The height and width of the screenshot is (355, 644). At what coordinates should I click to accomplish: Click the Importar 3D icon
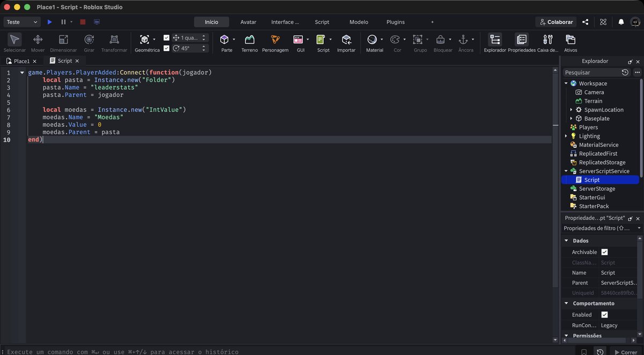[x=346, y=39]
